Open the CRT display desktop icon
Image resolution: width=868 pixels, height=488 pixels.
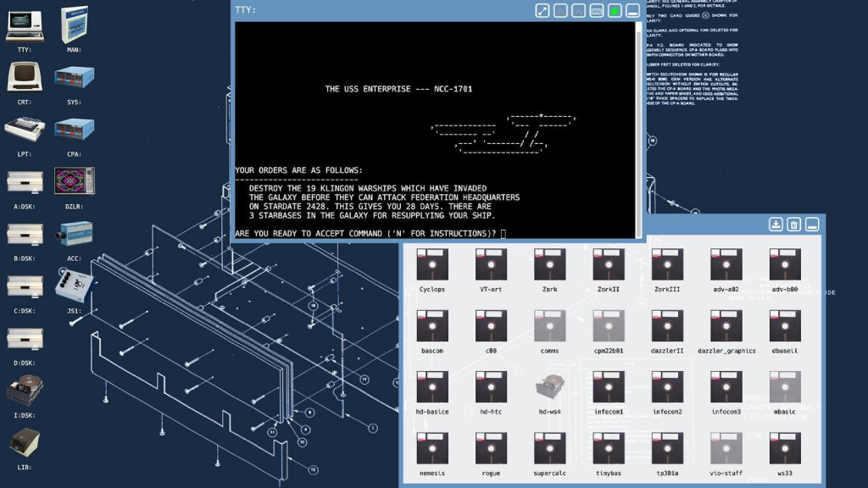[25, 76]
